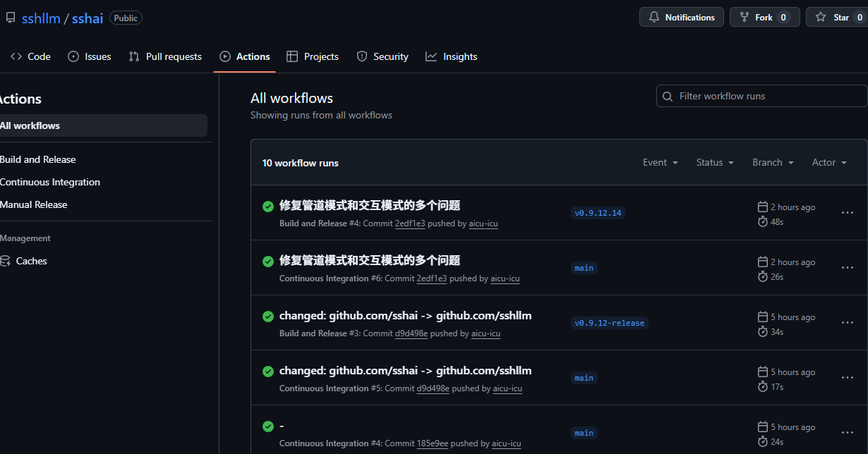Open options menu for Build and Release #3
Viewport: 868px width, 454px height.
pyautogui.click(x=848, y=322)
